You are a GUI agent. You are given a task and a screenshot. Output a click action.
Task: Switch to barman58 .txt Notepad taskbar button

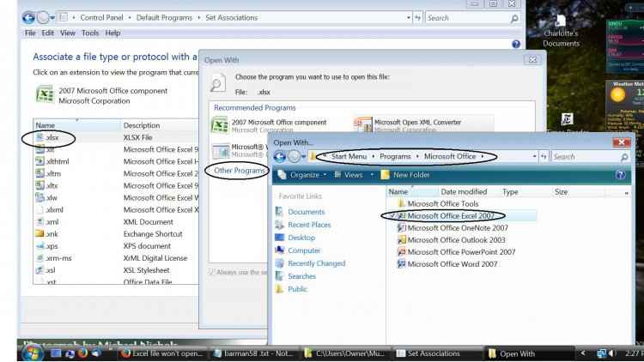255,353
